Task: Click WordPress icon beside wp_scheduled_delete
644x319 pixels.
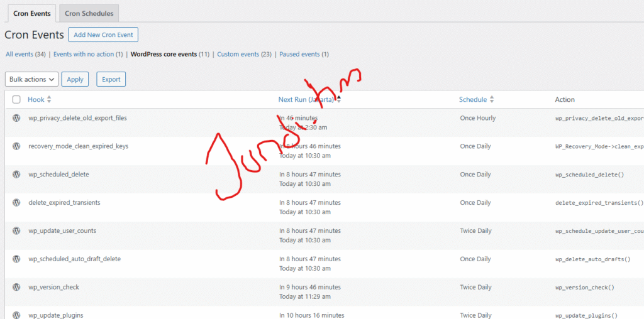Action: (x=16, y=175)
